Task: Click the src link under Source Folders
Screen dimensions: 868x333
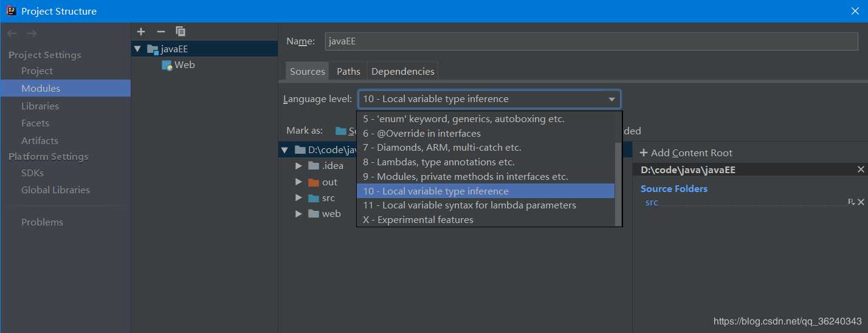Action: (x=652, y=202)
